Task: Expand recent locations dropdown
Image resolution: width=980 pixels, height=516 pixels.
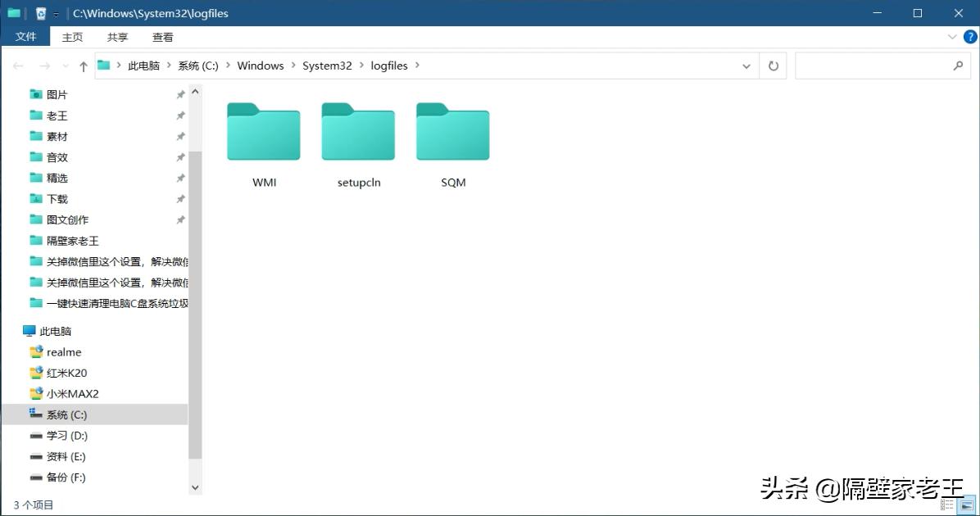Action: [65, 66]
